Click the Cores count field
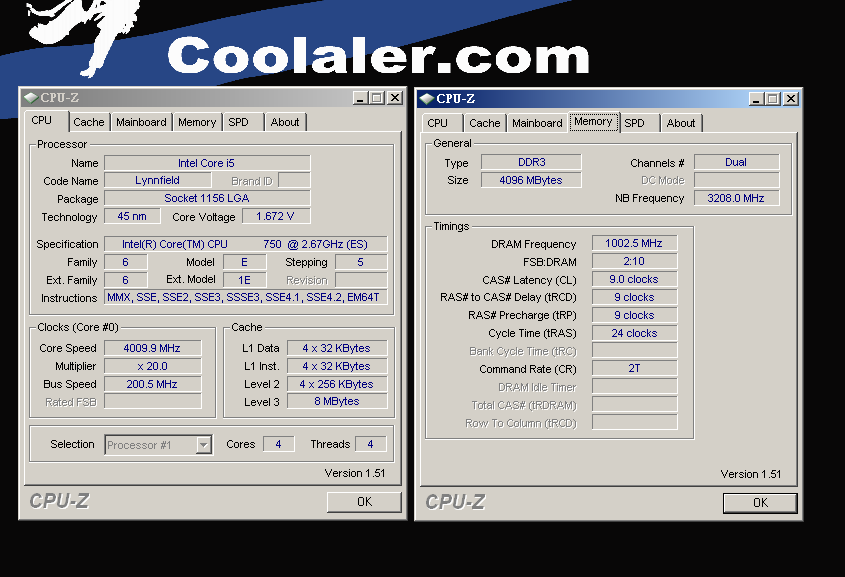 [279, 444]
